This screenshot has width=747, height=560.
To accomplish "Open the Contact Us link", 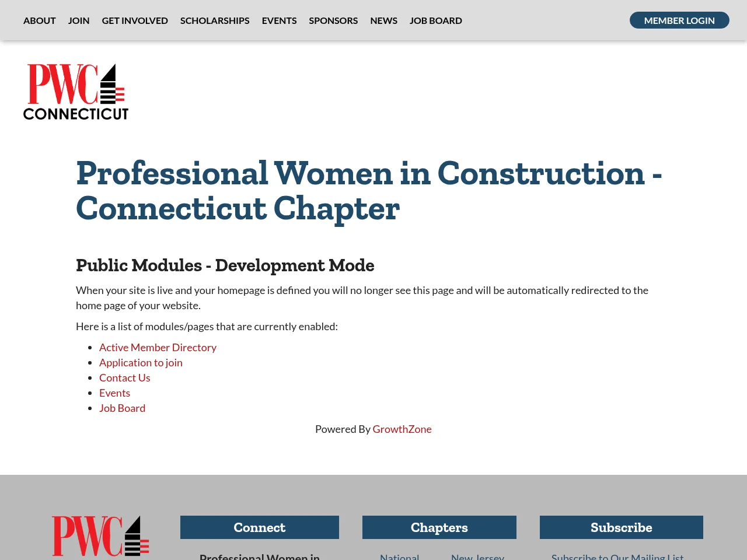I will click(125, 378).
